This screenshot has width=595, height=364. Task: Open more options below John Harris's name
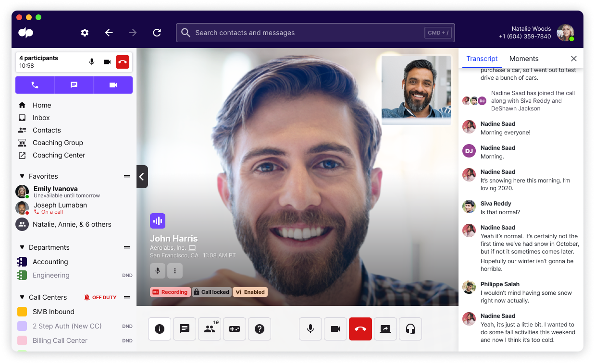pyautogui.click(x=175, y=271)
